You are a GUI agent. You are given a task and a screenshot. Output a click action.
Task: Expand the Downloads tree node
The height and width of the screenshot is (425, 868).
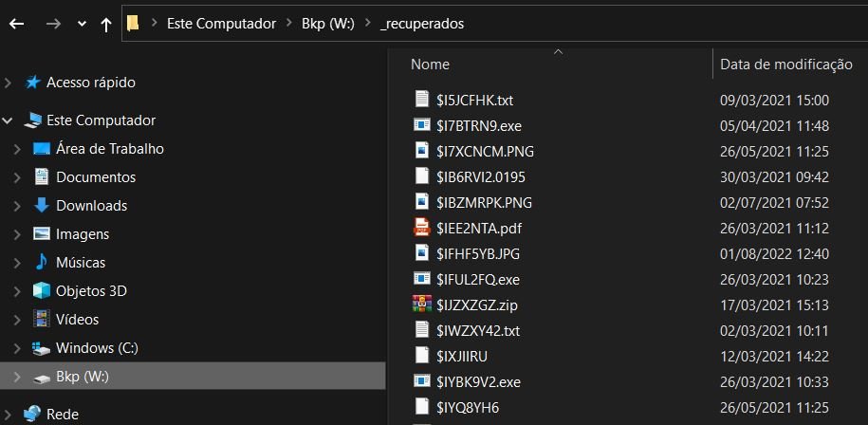17,206
